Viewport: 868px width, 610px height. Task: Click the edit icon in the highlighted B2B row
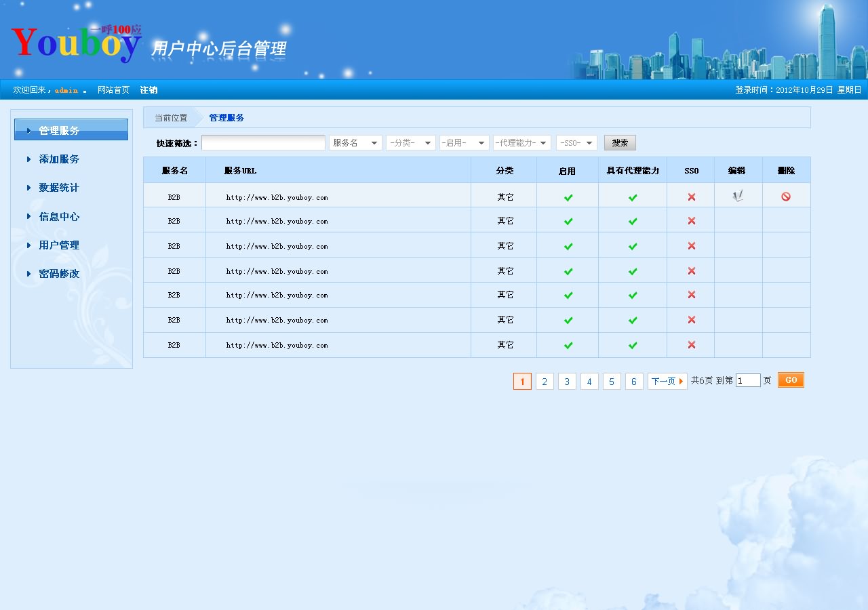pyautogui.click(x=738, y=196)
